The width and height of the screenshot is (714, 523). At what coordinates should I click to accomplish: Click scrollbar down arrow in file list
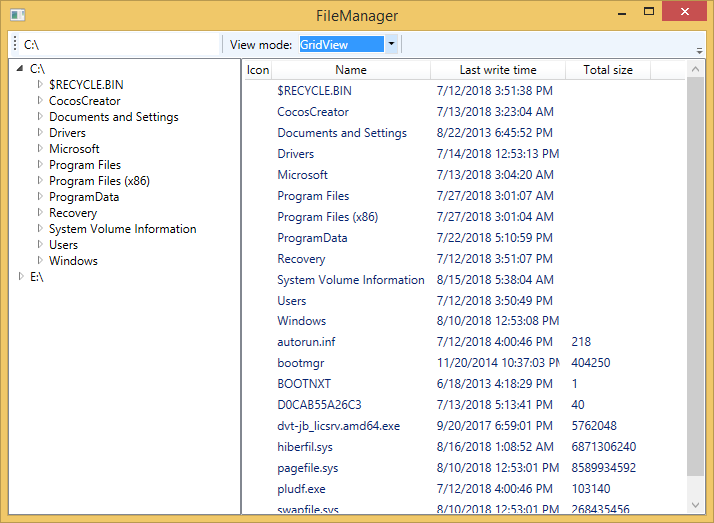(695, 505)
